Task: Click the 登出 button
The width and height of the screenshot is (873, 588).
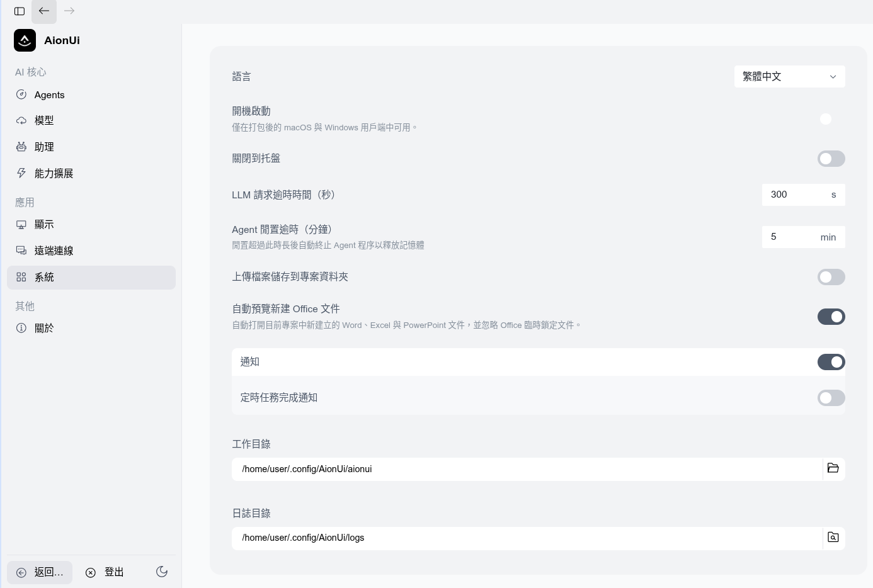Action: 105,572
